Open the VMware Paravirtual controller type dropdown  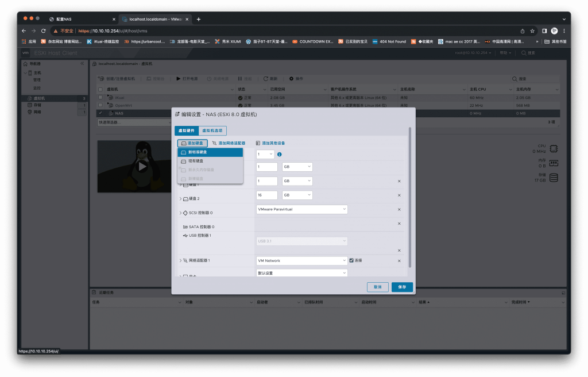tap(301, 210)
